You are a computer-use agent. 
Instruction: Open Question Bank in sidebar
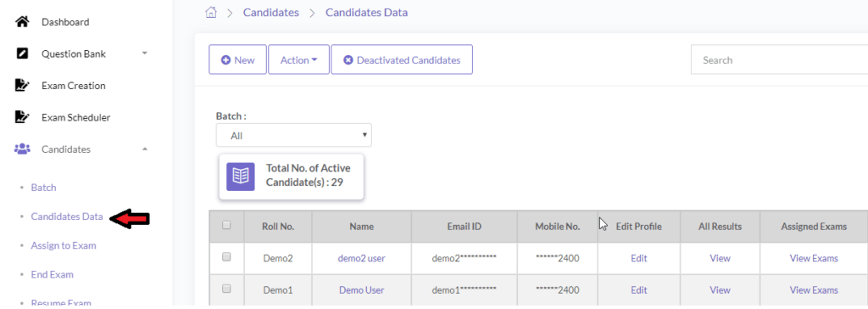click(x=74, y=53)
